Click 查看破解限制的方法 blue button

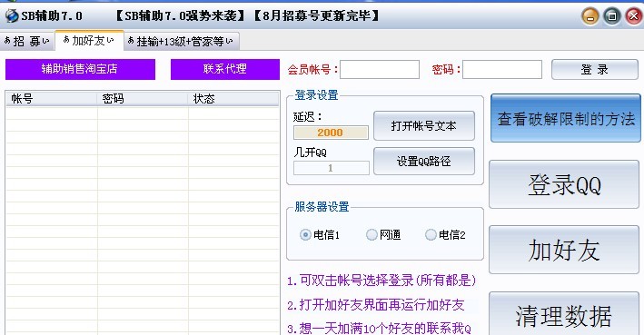(x=566, y=119)
